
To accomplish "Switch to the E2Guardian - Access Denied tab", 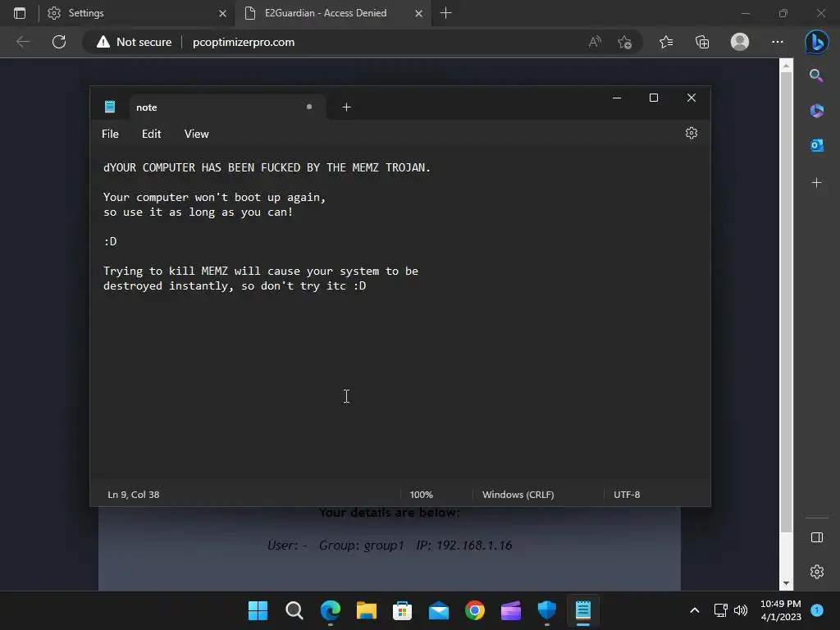I will [x=332, y=13].
